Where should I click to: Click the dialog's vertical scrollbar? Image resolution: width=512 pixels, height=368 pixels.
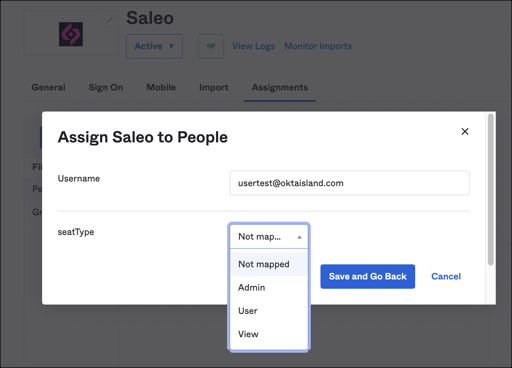click(x=490, y=189)
